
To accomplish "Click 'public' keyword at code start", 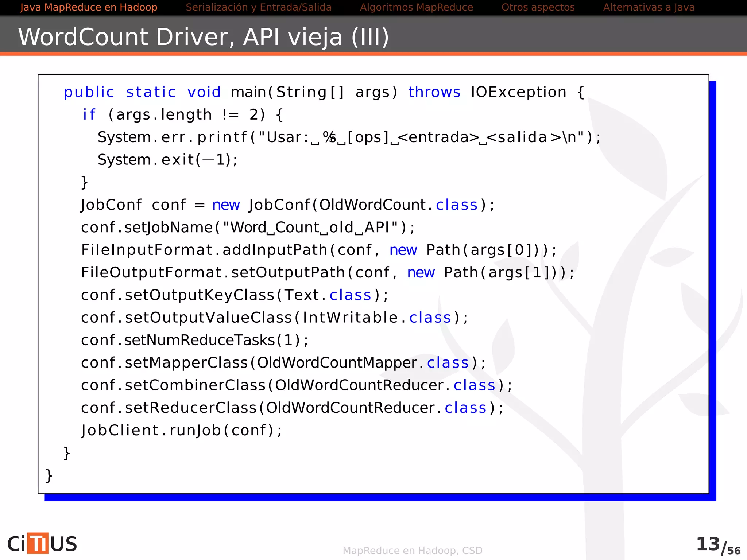I will pos(89,92).
